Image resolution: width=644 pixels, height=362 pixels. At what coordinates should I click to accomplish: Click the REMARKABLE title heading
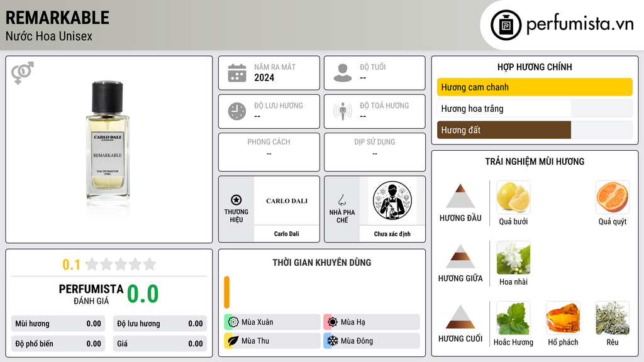point(57,18)
